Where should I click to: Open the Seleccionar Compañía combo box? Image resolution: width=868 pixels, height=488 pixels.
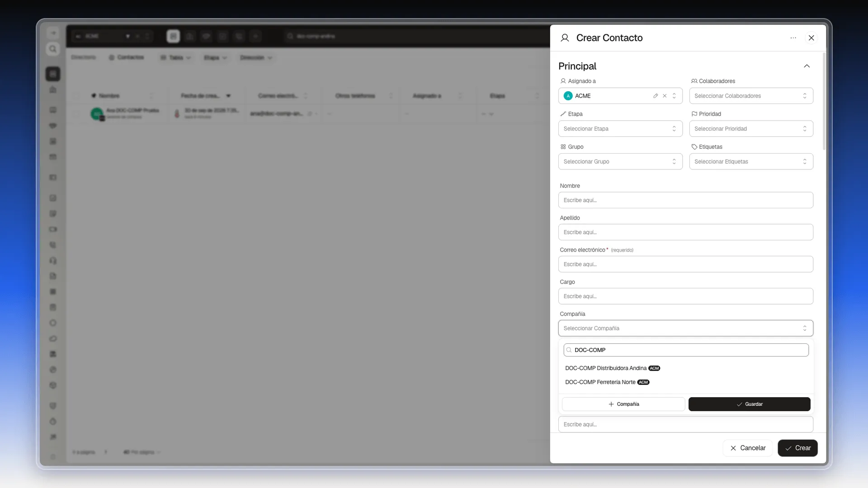point(685,328)
